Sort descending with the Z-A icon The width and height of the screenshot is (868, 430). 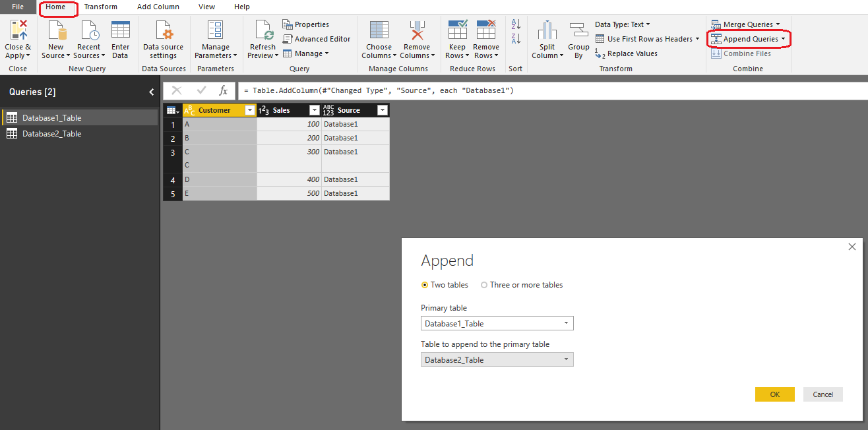(x=516, y=39)
